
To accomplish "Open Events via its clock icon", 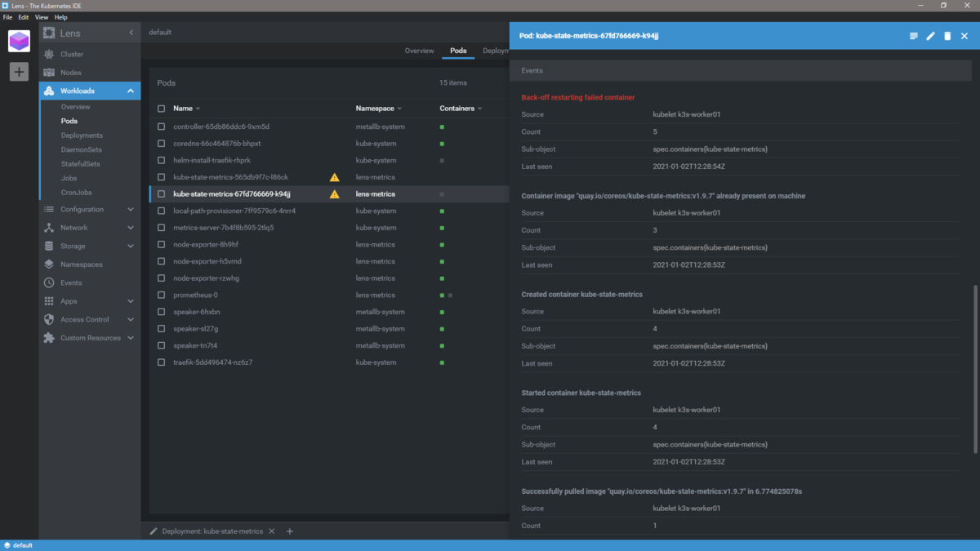I will tap(49, 282).
